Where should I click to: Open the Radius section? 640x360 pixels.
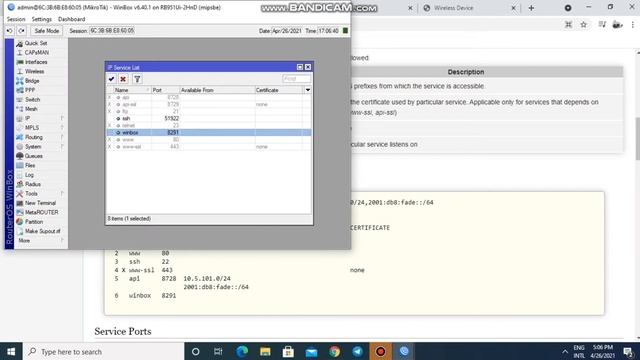33,184
